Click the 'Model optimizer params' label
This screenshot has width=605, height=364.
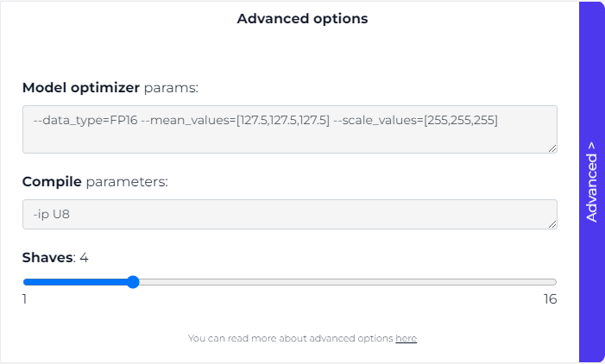[x=110, y=87]
